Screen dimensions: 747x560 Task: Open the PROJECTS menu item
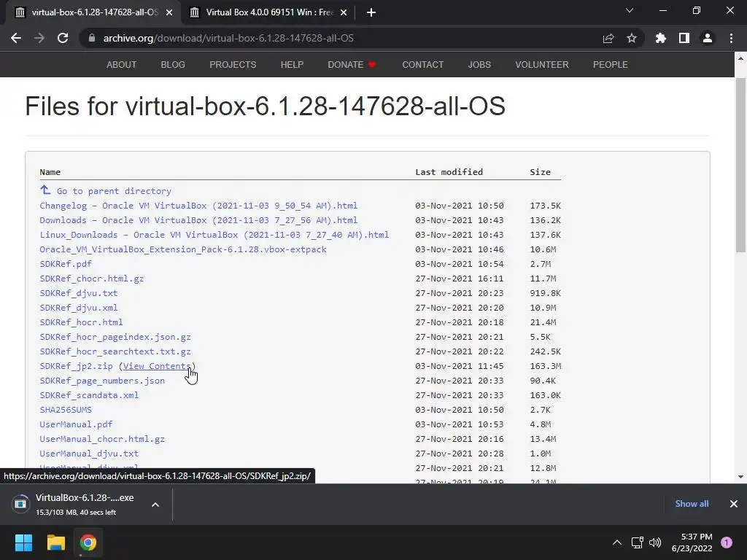pos(233,65)
